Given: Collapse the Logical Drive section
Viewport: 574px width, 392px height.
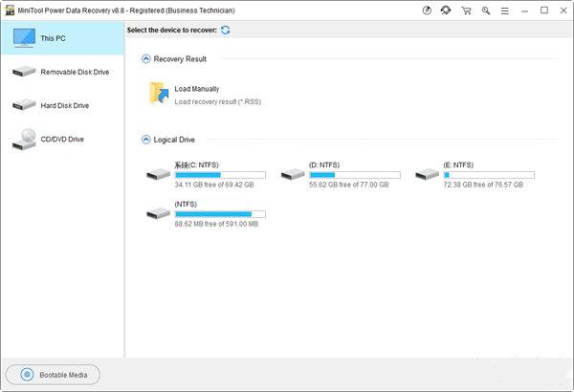Looking at the screenshot, I should pos(145,140).
